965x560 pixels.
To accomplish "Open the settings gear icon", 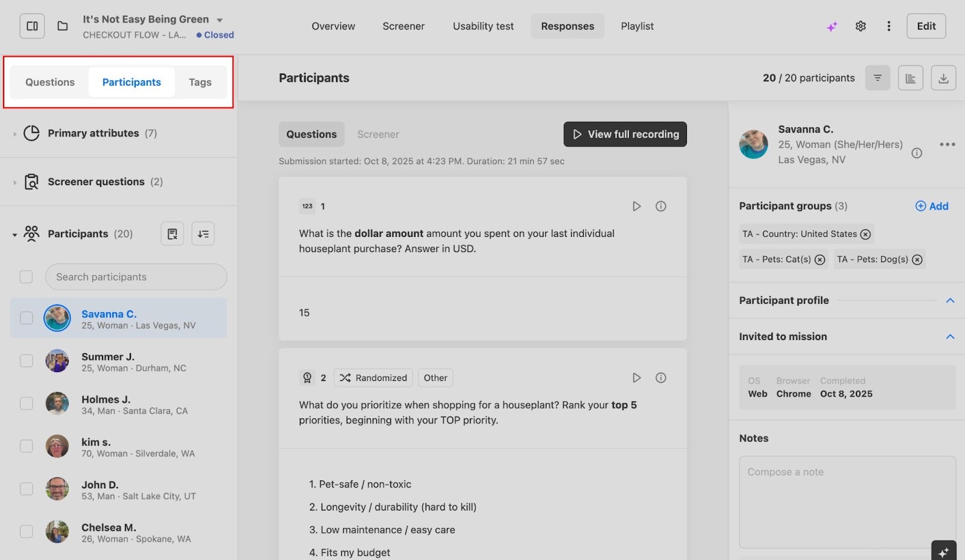I will 861,26.
